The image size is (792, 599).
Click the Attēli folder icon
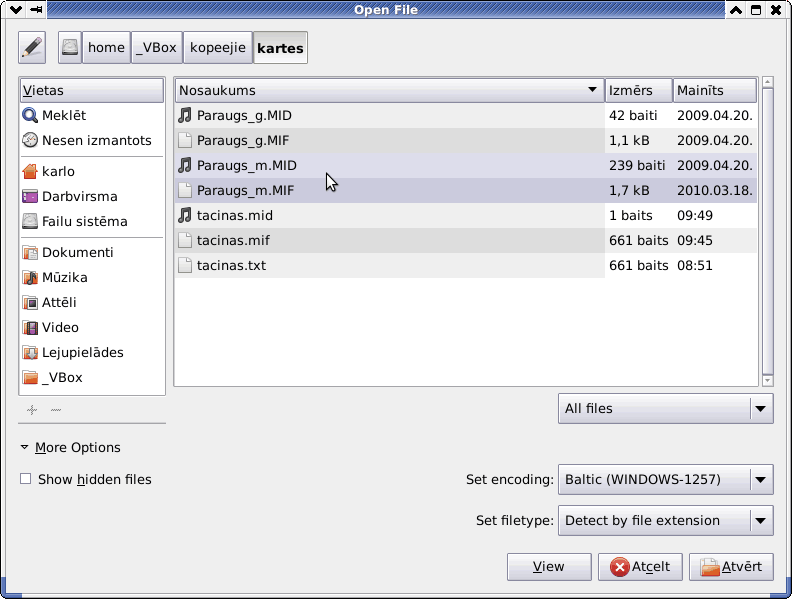coord(30,303)
